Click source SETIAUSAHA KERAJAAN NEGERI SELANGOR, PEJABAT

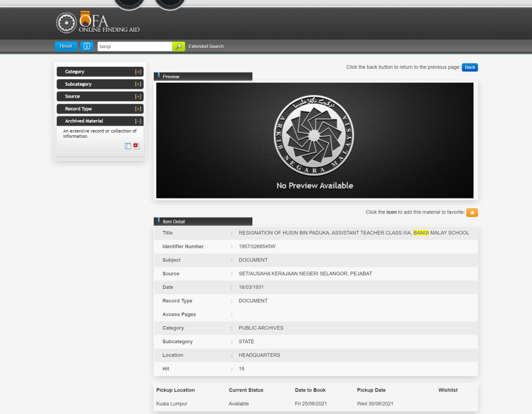[306, 273]
